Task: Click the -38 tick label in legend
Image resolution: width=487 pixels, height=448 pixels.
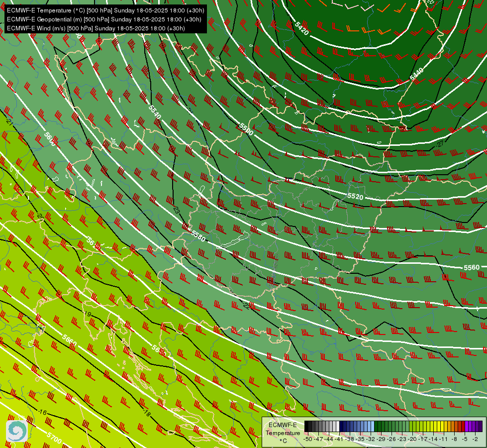Action: point(350,439)
